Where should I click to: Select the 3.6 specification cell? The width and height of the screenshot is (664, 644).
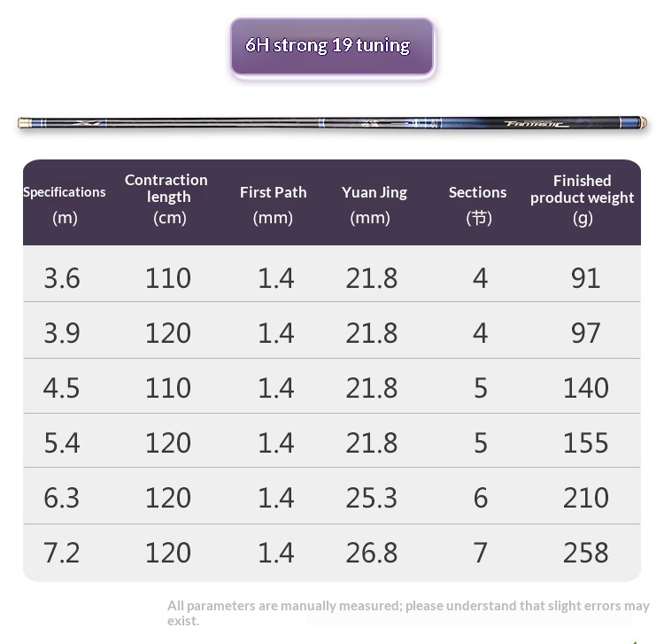[x=62, y=278]
